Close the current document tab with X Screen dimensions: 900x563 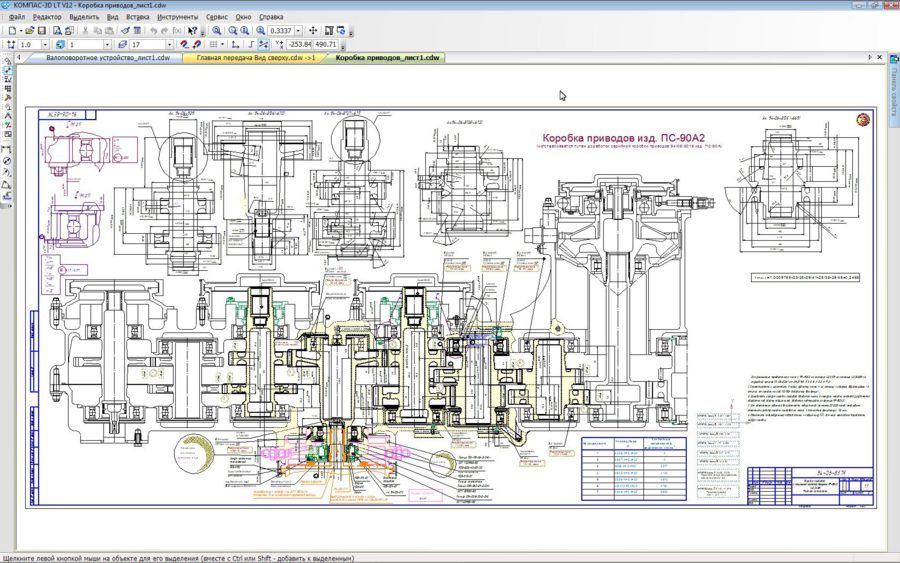pos(881,58)
